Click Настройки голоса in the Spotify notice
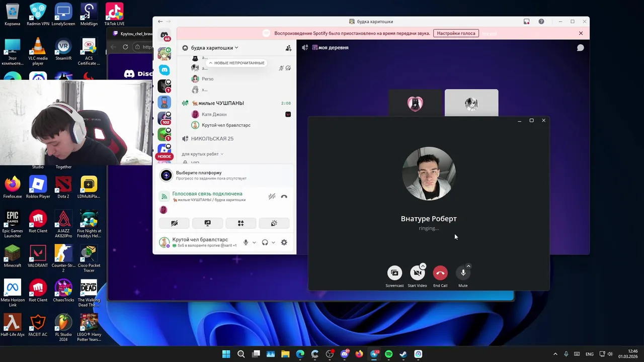 click(x=456, y=33)
